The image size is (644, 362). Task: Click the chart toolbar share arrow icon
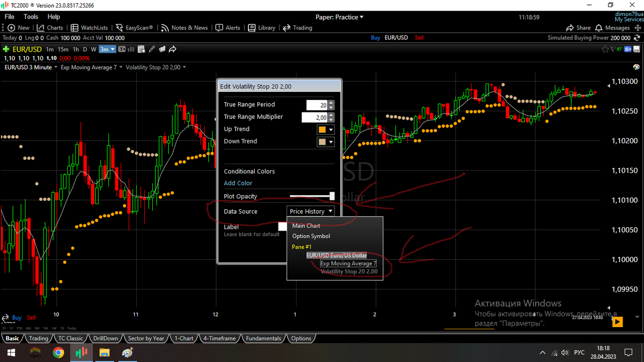pyautogui.click(x=173, y=49)
